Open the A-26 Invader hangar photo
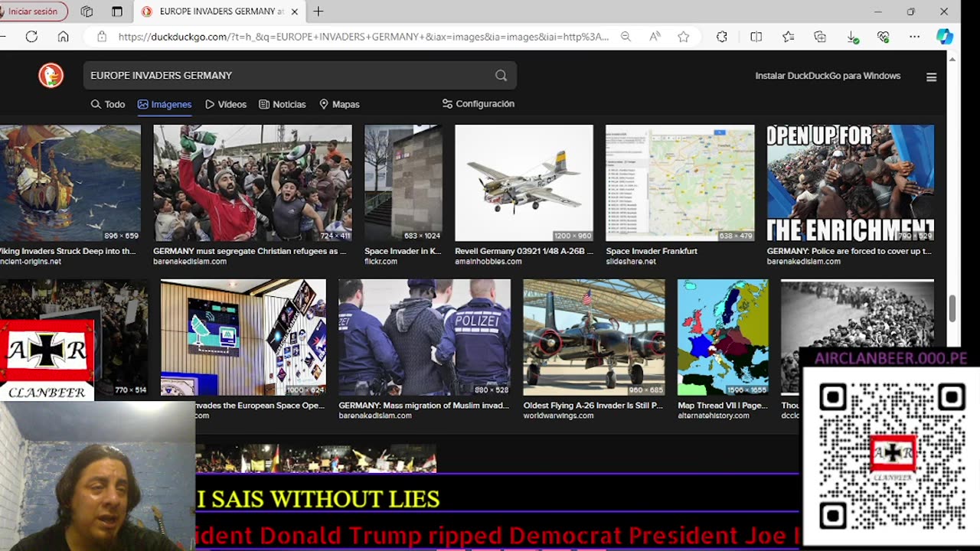This screenshot has width=980, height=551. coord(594,337)
